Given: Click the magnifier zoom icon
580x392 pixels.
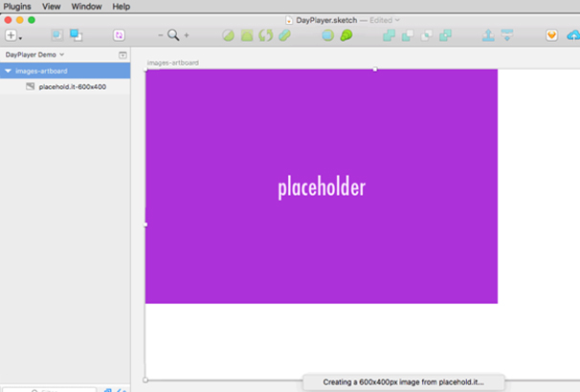Looking at the screenshot, I should click(x=173, y=35).
